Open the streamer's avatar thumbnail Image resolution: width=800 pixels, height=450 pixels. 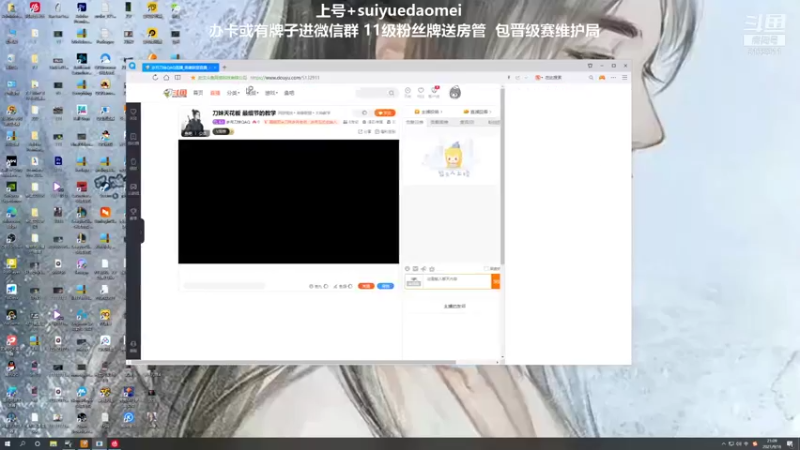pyautogui.click(x=194, y=122)
